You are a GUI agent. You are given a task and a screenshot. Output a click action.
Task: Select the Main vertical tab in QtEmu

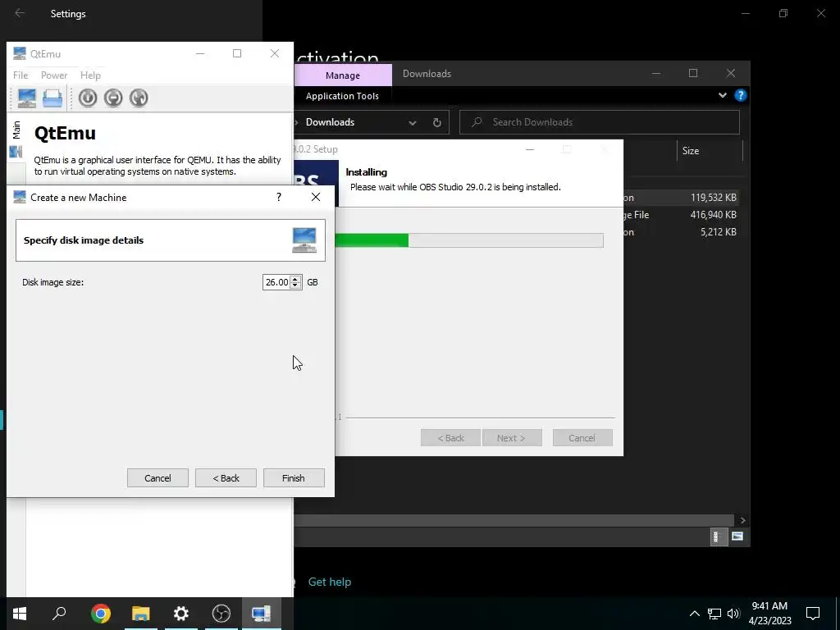point(16,130)
